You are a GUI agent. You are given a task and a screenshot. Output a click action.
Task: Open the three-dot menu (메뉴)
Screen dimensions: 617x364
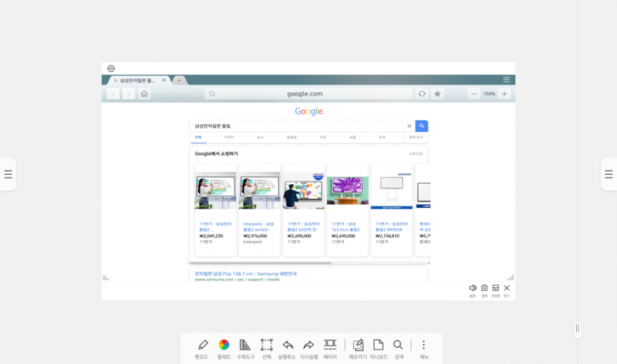click(x=424, y=349)
